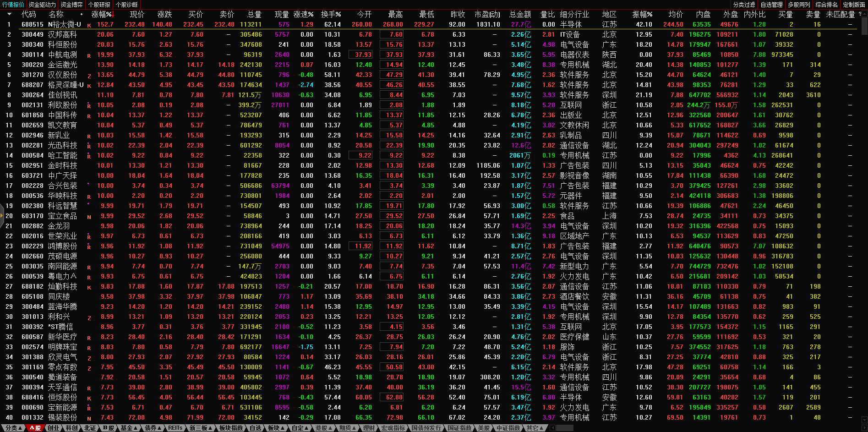Open 自选管理 in the top right
Screen dimensions: 868x432
[771, 5]
